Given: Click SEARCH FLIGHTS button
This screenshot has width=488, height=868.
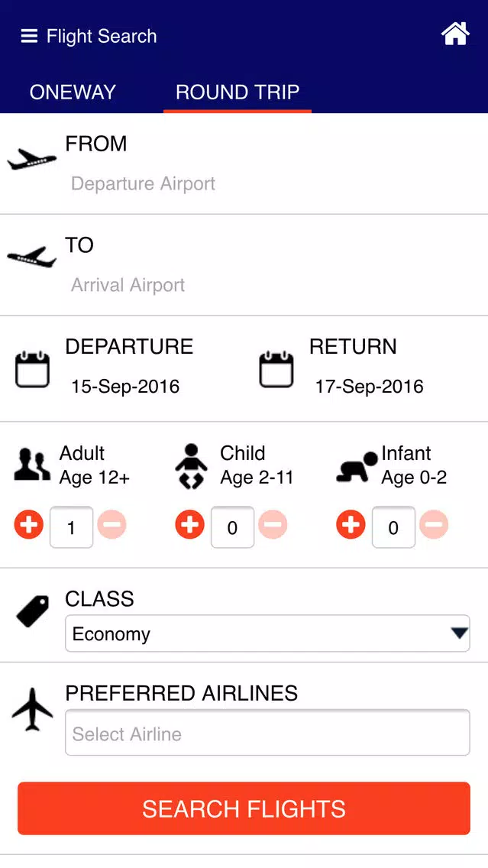Looking at the screenshot, I should 244,808.
